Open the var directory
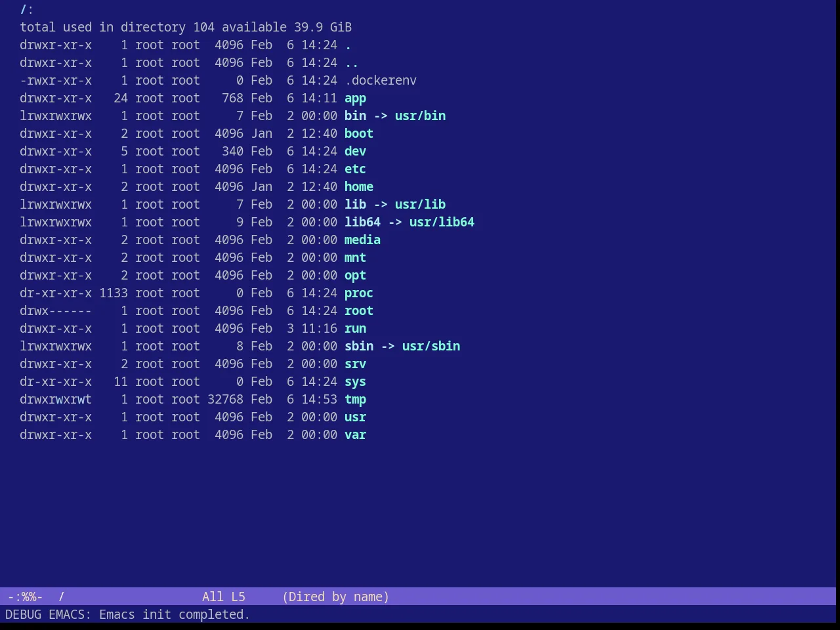The height and width of the screenshot is (630, 840). (x=355, y=435)
